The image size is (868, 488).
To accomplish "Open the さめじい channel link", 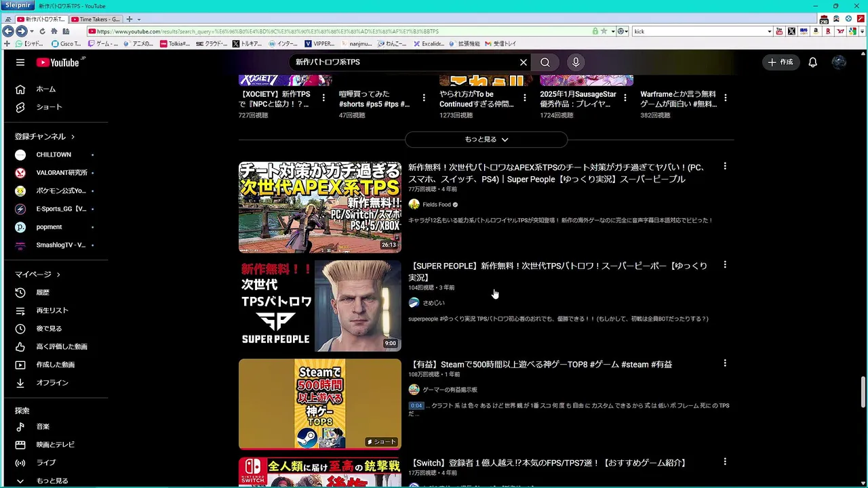I will pyautogui.click(x=434, y=303).
